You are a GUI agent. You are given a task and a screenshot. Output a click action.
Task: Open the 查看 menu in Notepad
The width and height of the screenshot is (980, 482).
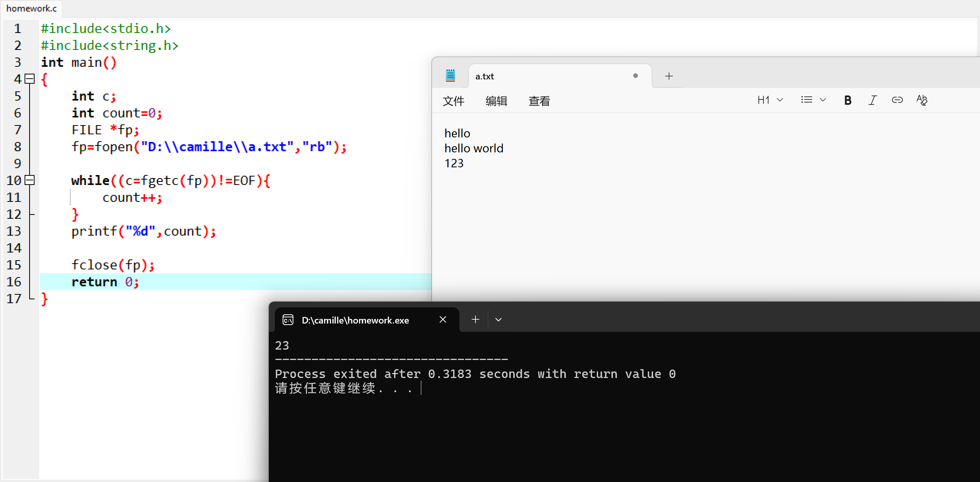point(539,101)
